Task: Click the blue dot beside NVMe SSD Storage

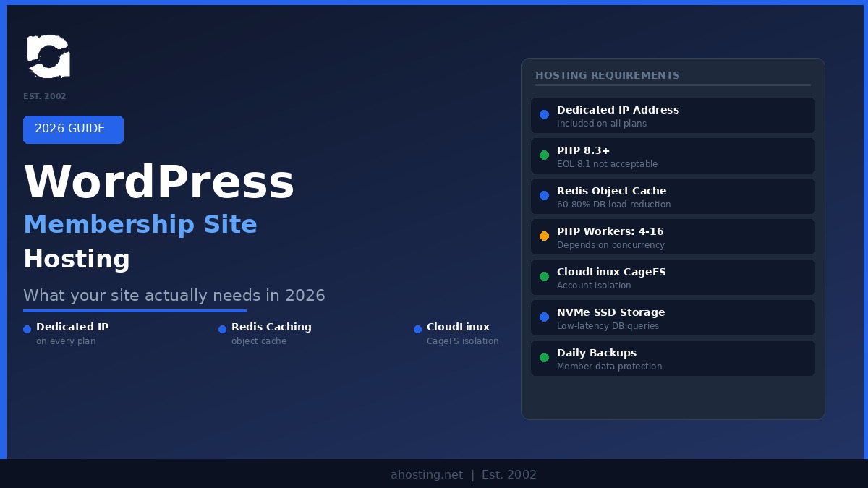Action: coord(544,317)
